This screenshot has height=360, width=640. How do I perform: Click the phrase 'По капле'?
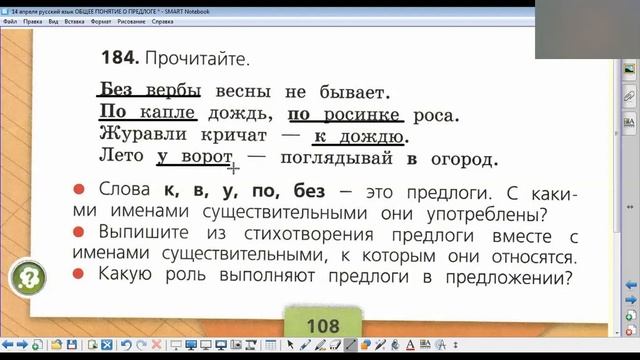(147, 111)
